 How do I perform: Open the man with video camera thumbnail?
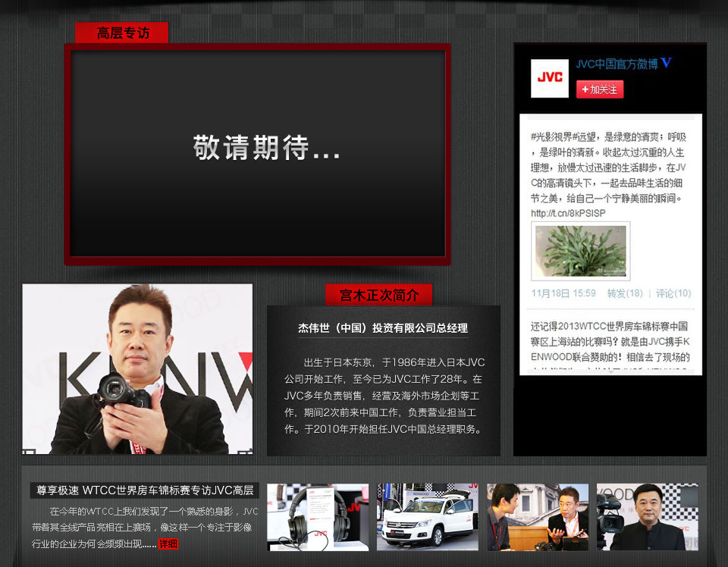tap(647, 518)
